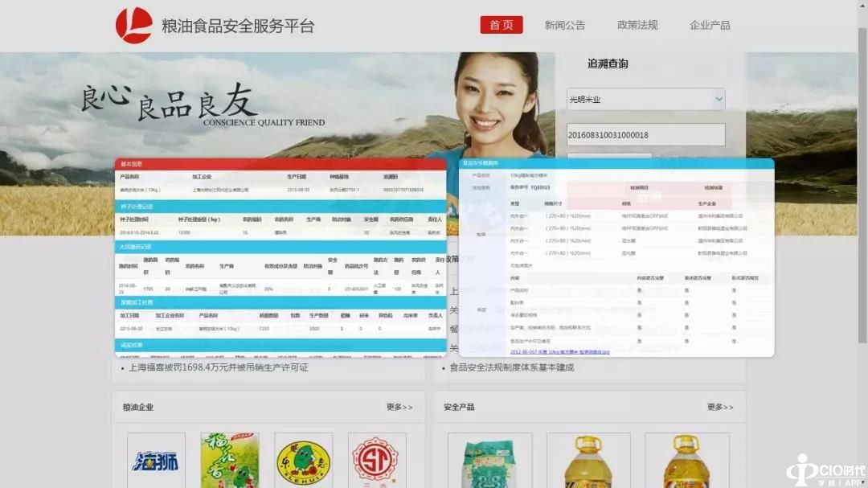The width and height of the screenshot is (868, 488).
Task: Open the 海狮 brand logo thumbnail
Action: pos(156,461)
